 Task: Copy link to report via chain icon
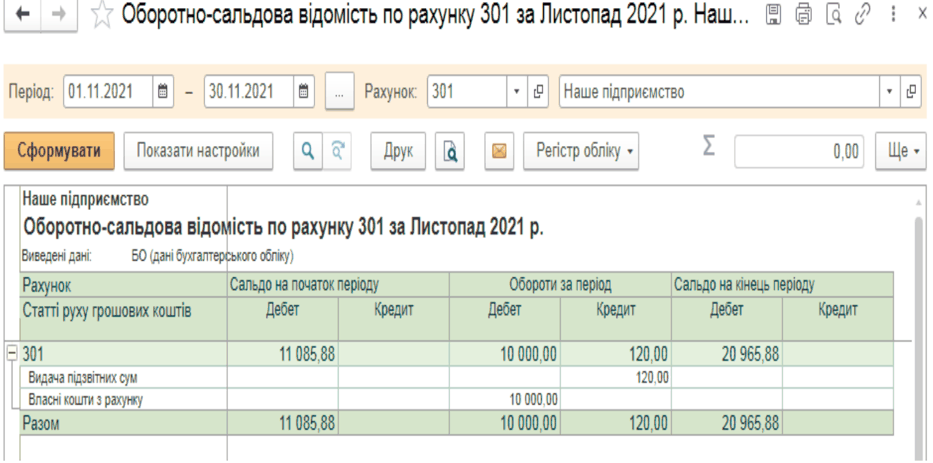tap(862, 14)
